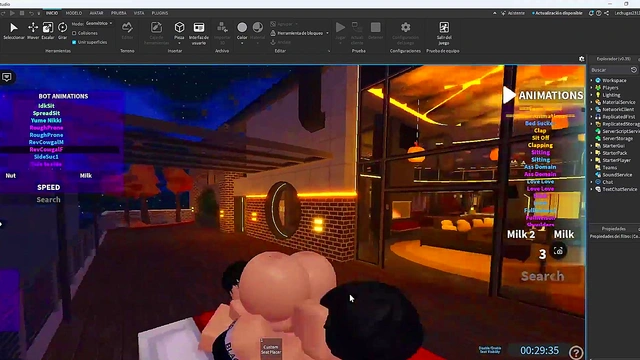This screenshot has height=360, width=640.
Task: Click the question mark help icon
Action: [576, 352]
